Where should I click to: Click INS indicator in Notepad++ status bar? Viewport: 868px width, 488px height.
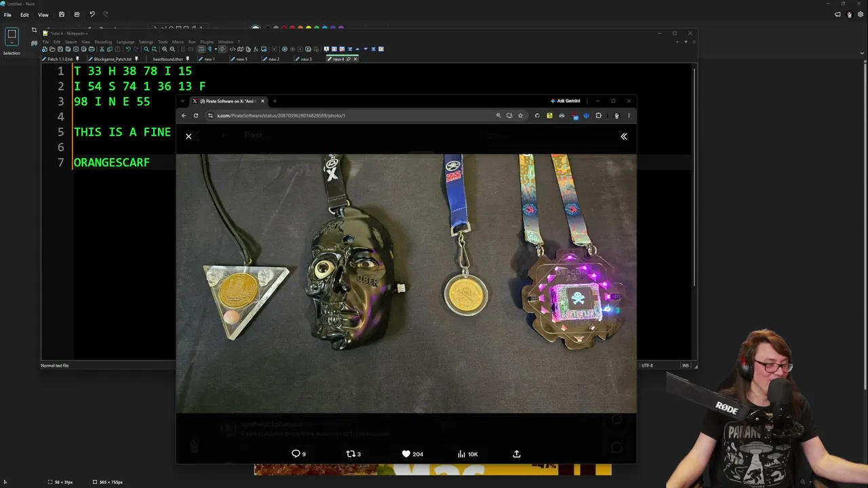[686, 365]
